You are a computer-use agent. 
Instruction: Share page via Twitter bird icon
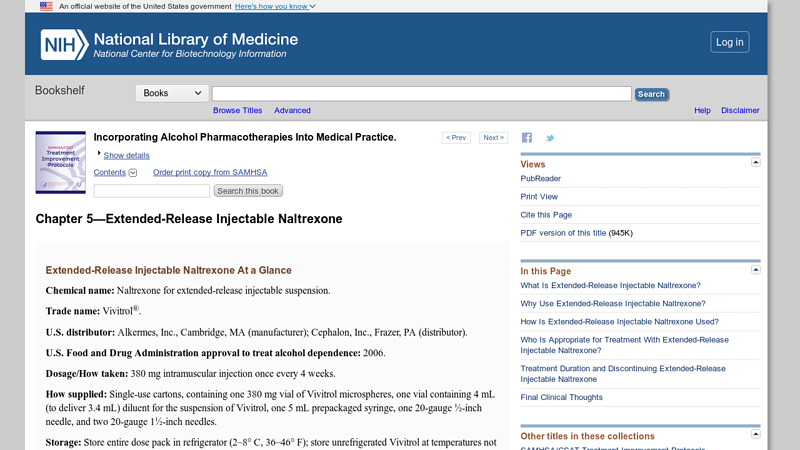[549, 138]
